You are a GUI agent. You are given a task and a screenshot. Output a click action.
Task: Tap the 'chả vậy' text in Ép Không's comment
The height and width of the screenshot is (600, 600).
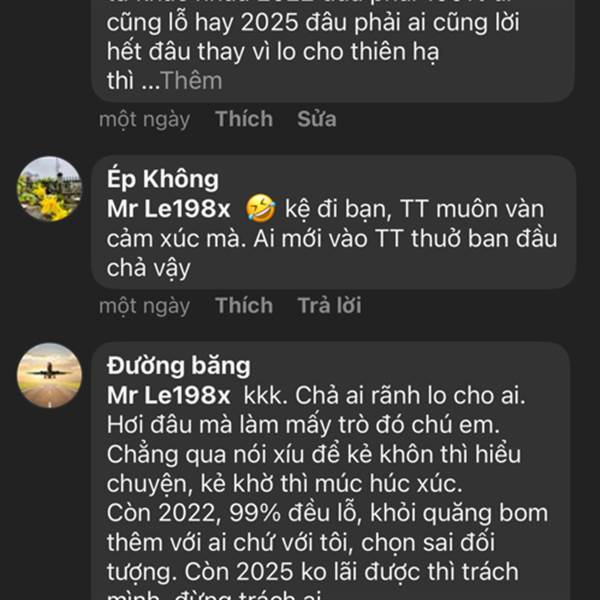148,268
